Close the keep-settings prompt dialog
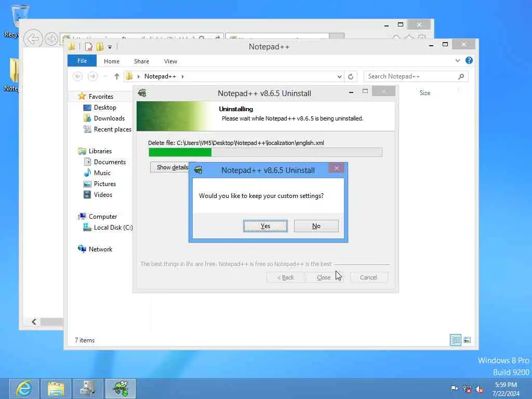 coord(336,168)
